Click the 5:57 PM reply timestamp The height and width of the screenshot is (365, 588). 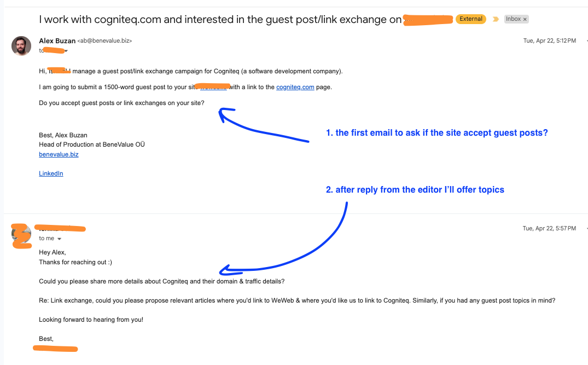[549, 229]
